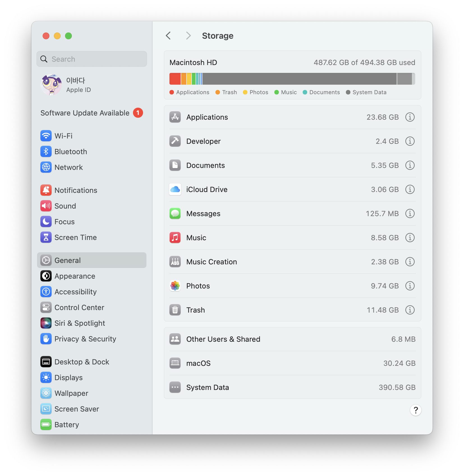Click the Screen Time hourglass icon
Image resolution: width=464 pixels, height=476 pixels.
pyautogui.click(x=46, y=237)
